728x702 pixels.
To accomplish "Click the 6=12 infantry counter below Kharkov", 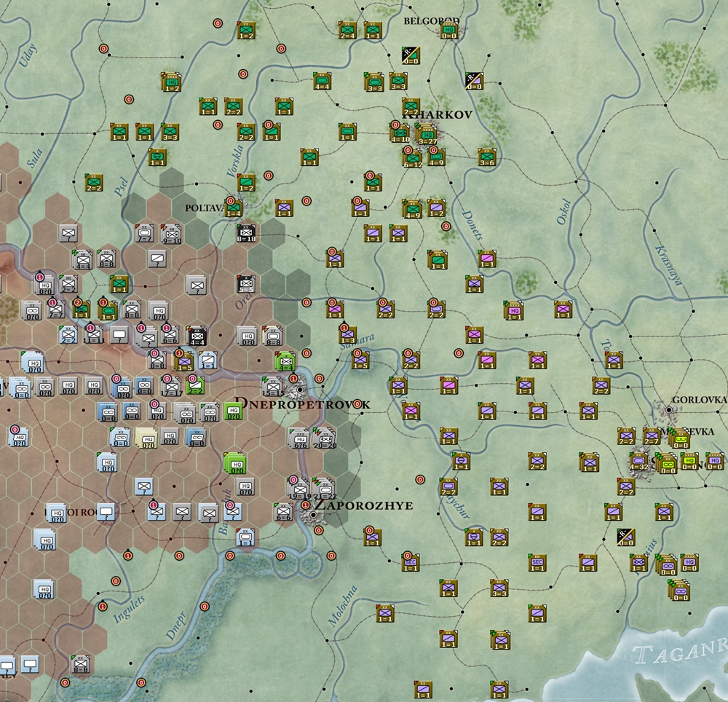I will pos(412,158).
